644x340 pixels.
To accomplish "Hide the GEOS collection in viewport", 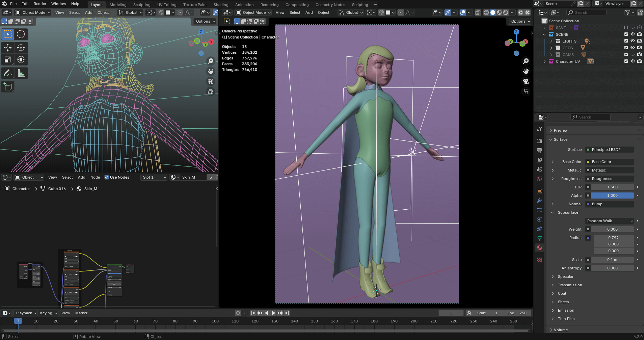I will coord(633,48).
